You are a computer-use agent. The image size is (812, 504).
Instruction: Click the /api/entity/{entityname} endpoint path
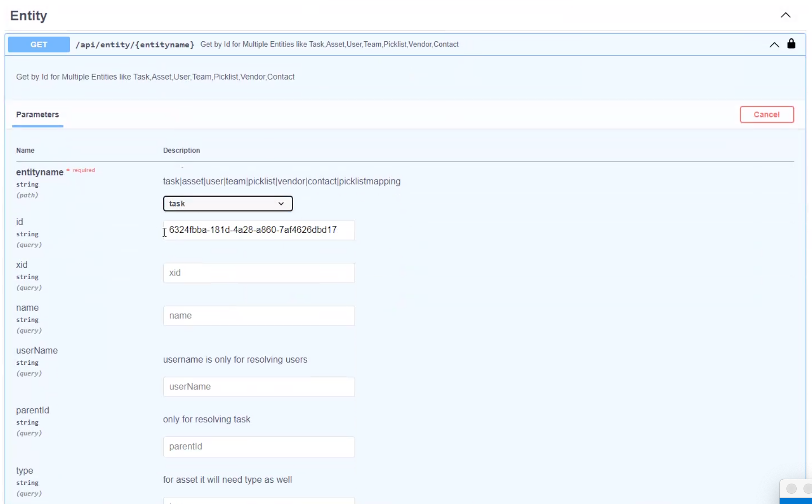coord(135,44)
